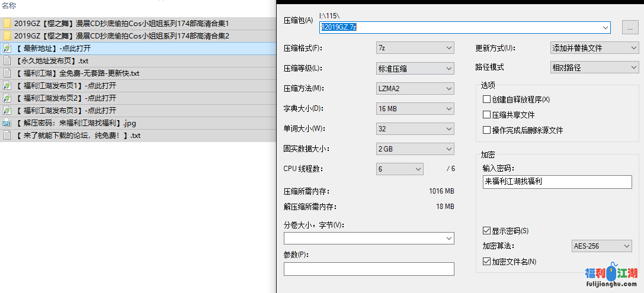Image resolution: width=644 pixels, height=293 pixels.
Task: Open the 压缩格式 7z dropdown
Action: point(415,48)
